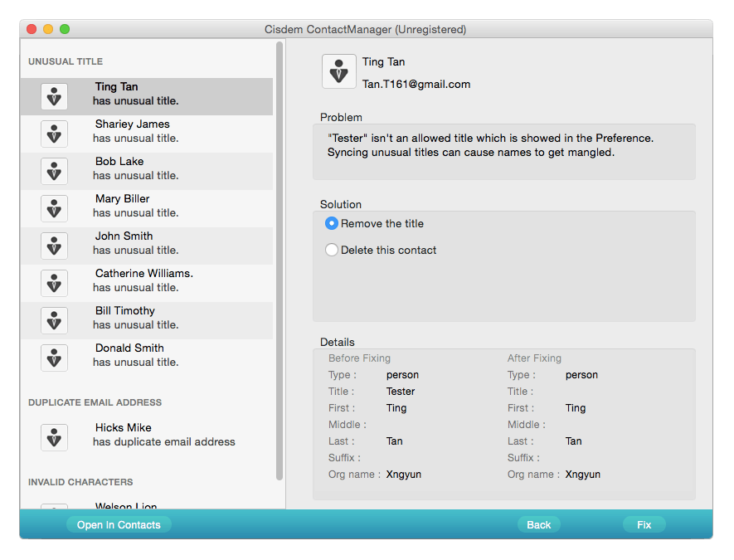Click After Fixing Org name Xngyun

point(583,475)
